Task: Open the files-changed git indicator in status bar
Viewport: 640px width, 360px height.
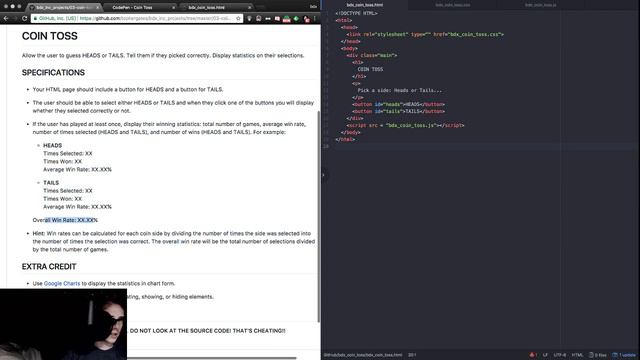Action: click(598, 355)
